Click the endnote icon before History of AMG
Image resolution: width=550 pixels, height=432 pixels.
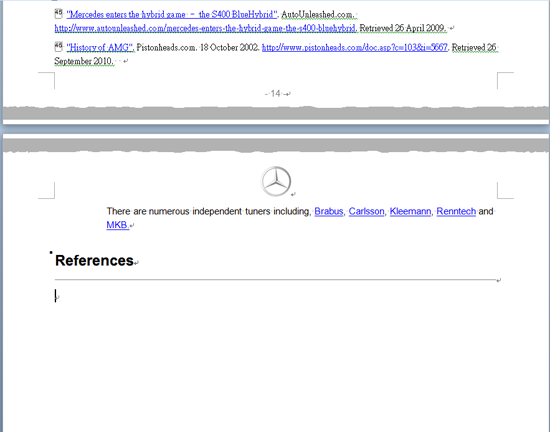pos(59,47)
